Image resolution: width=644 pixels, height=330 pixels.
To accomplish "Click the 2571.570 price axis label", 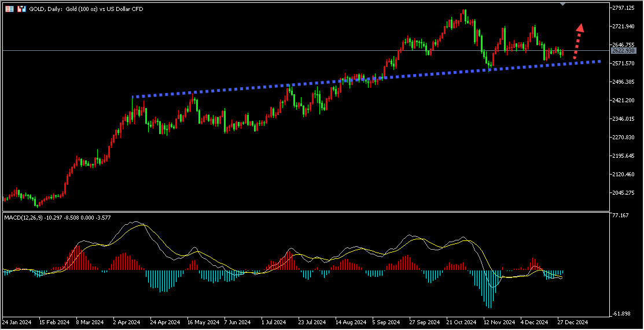I will point(624,63).
